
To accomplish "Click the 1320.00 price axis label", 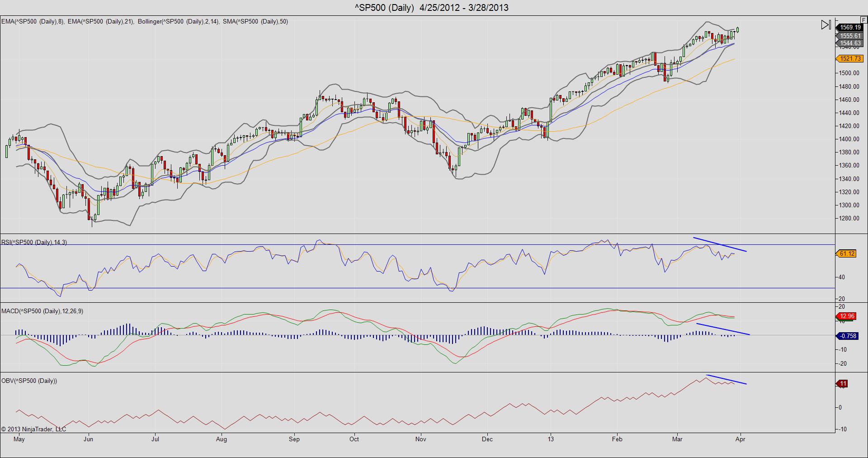I will 849,192.
